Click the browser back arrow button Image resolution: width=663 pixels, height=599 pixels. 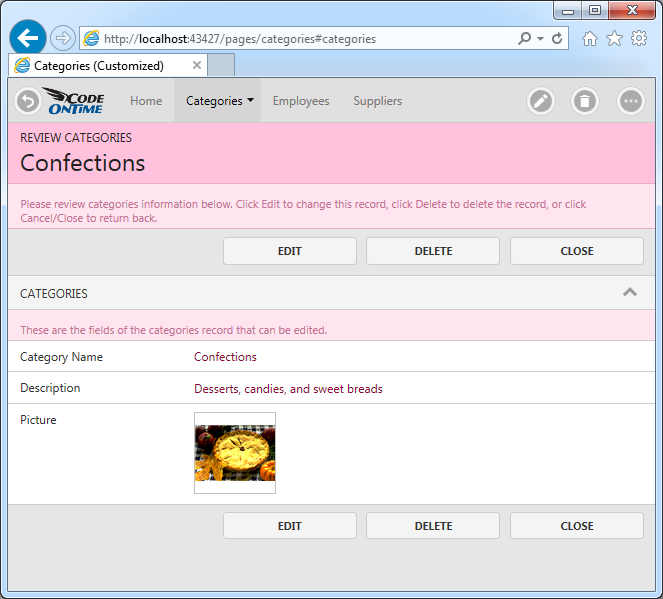click(28, 38)
